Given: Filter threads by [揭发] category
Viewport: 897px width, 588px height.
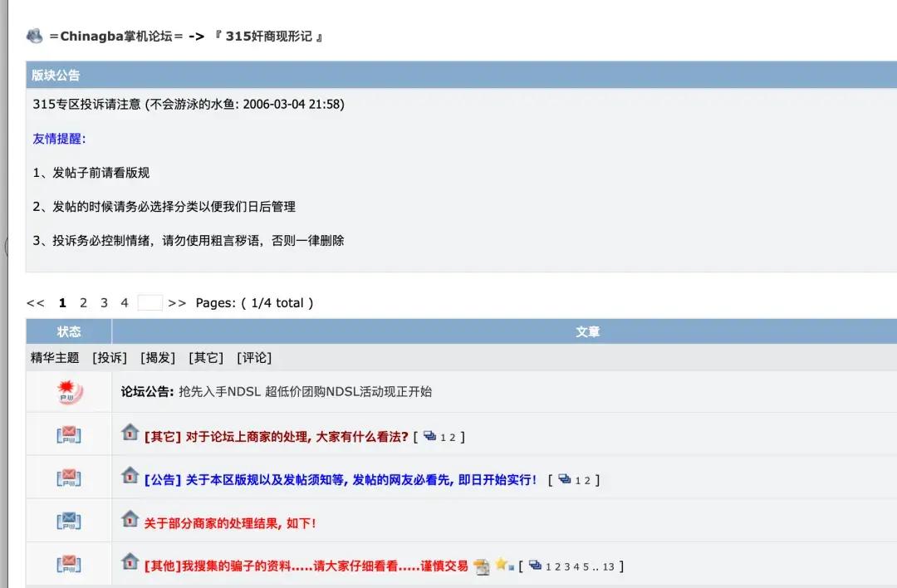Looking at the screenshot, I should pos(158,358).
